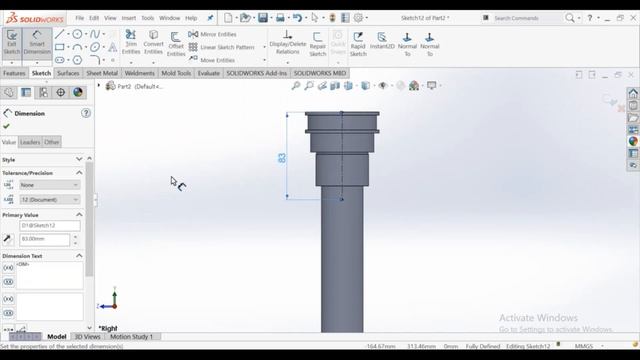Open the View menu
The width and height of the screenshot is (640, 360).
click(110, 18)
